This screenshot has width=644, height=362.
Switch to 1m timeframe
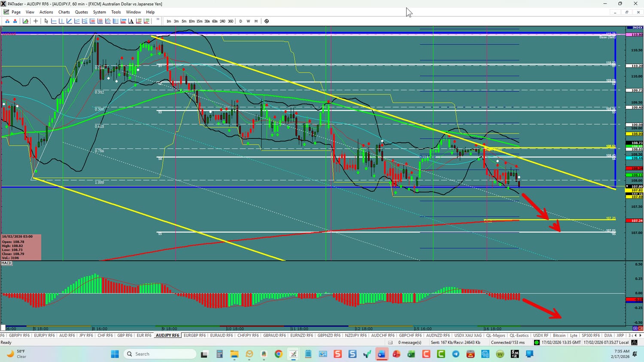click(169, 21)
